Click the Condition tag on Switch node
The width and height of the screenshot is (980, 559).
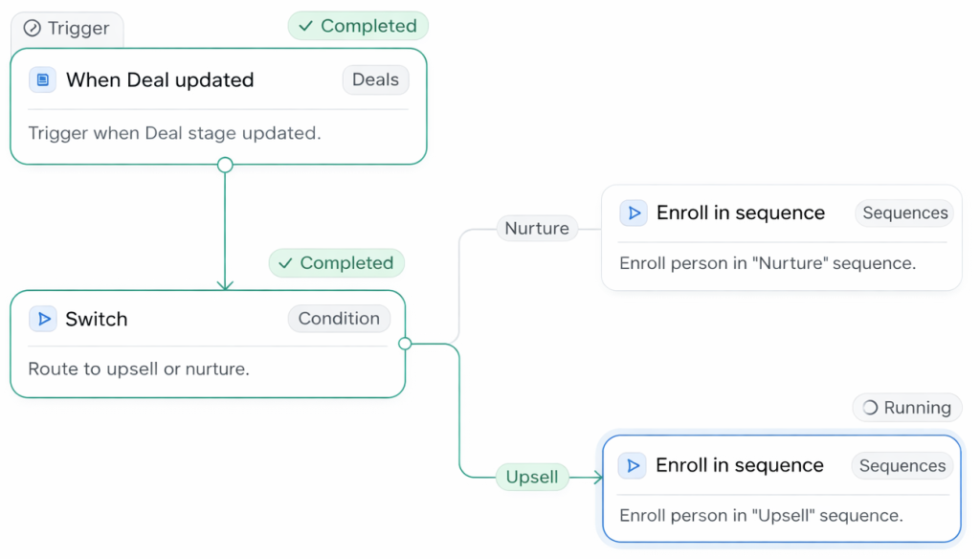pyautogui.click(x=339, y=319)
